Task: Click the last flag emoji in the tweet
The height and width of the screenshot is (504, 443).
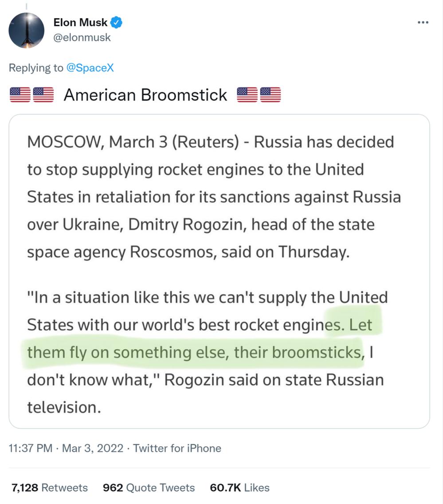Action: (x=271, y=95)
